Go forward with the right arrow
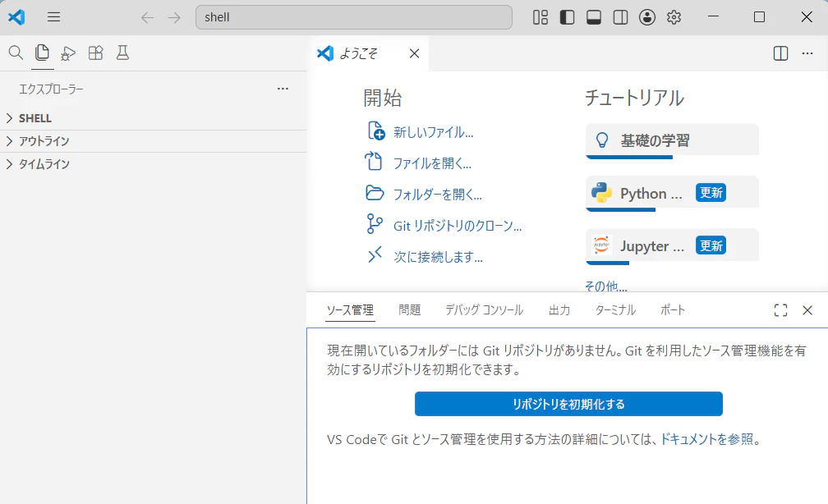828x504 pixels. (x=174, y=17)
